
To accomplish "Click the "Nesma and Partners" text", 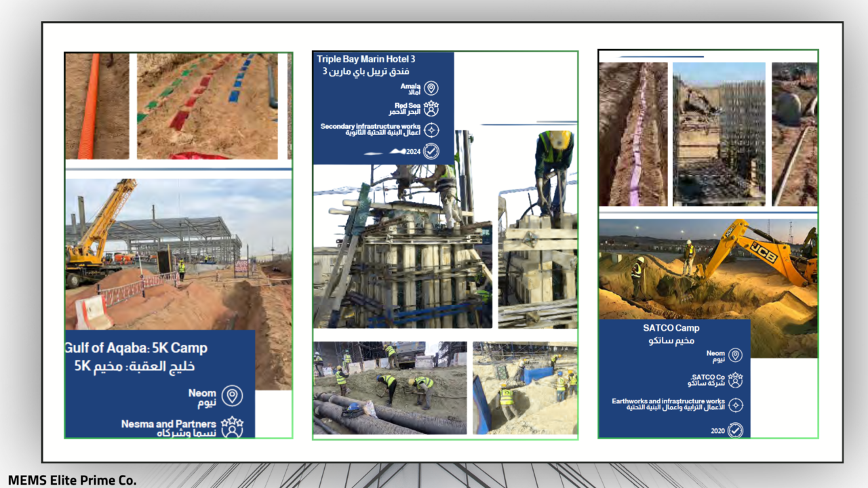I will click(x=169, y=424).
